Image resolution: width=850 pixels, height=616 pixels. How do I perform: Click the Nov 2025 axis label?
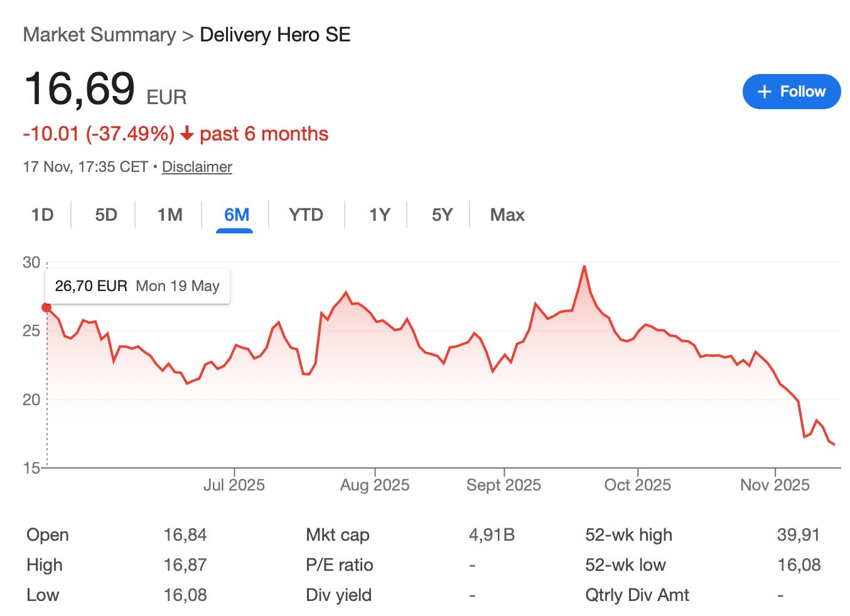pos(775,485)
